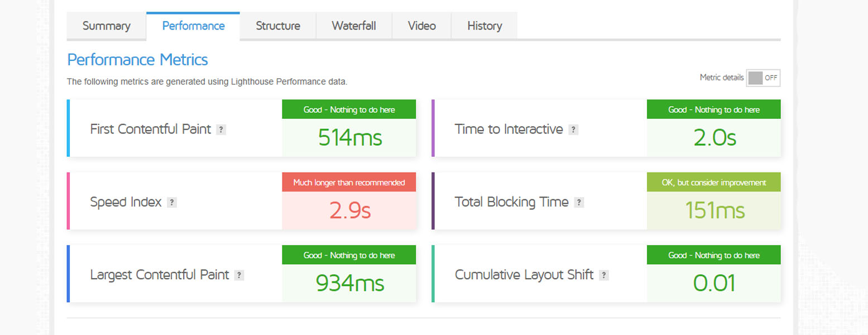Viewport: 868px width, 335px height.
Task: Open help for Largest Contentful Paint metric
Action: (x=239, y=275)
